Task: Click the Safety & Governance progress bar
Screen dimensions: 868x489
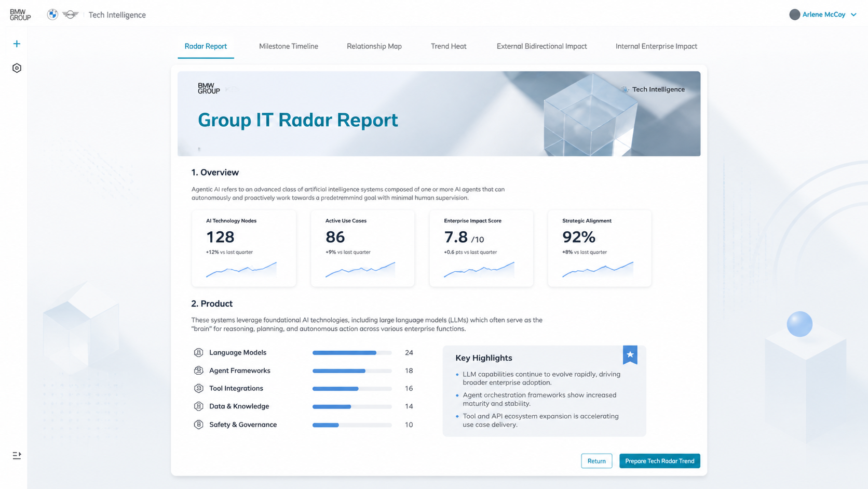Action: point(352,425)
